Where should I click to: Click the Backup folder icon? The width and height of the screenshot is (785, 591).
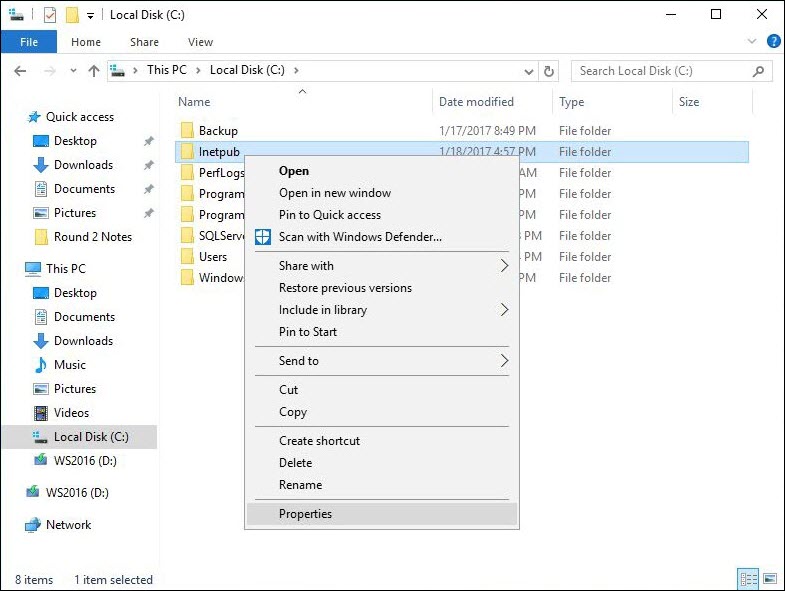186,131
